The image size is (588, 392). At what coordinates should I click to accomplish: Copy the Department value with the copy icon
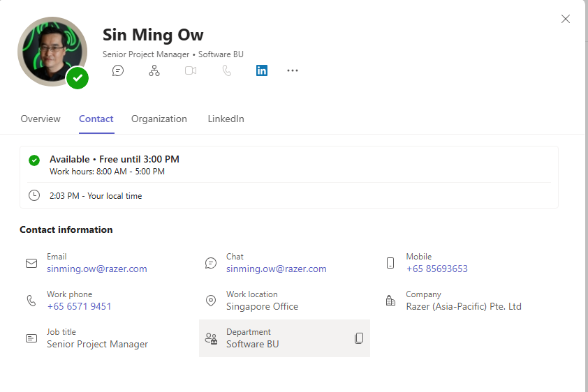359,338
